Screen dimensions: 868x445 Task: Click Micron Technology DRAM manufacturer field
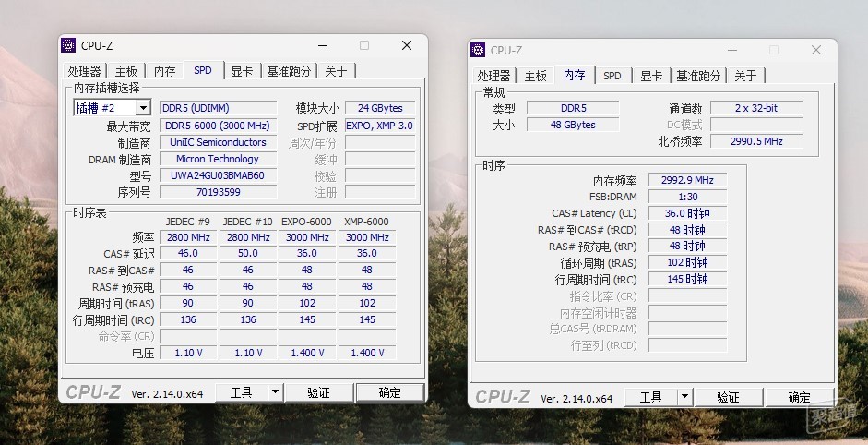click(x=218, y=159)
